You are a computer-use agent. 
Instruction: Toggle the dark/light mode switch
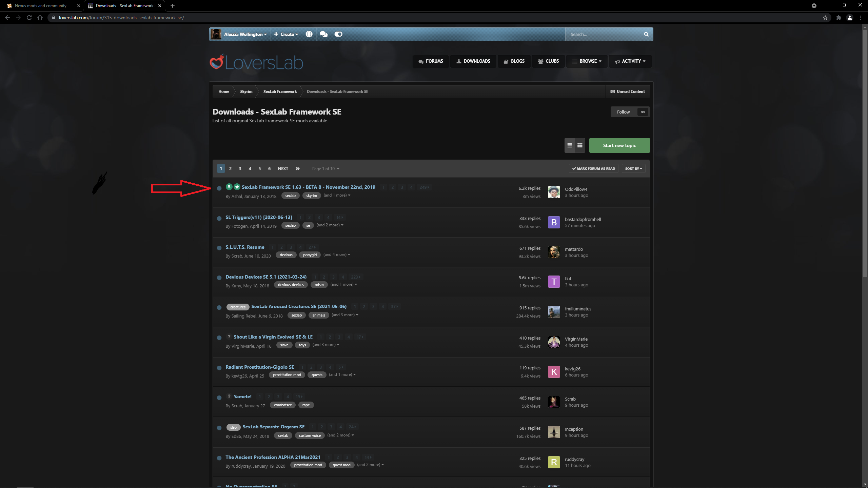[338, 34]
